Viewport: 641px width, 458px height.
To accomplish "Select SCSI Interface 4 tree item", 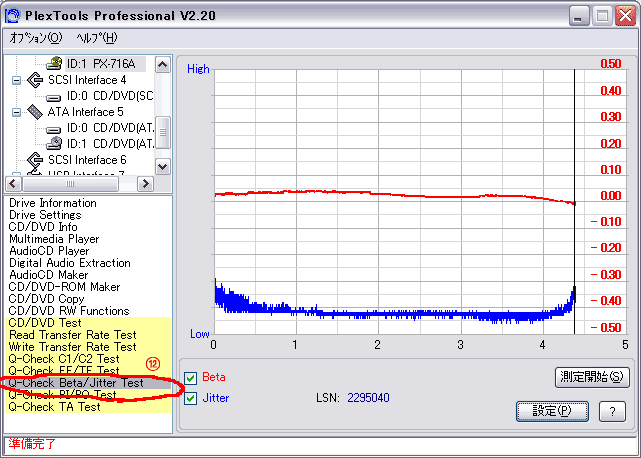I will tap(87, 80).
